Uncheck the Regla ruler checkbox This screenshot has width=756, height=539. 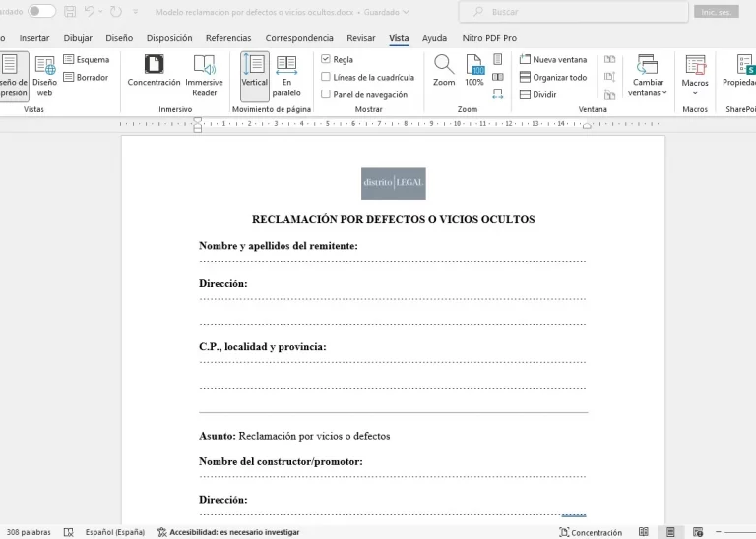(x=326, y=59)
